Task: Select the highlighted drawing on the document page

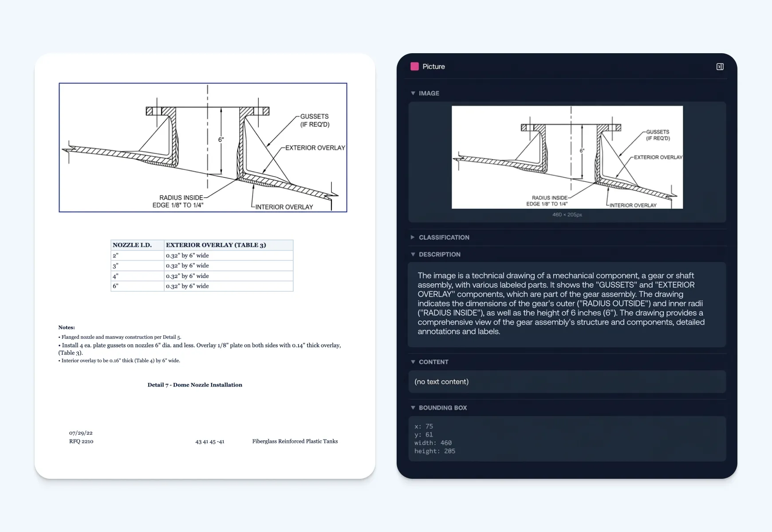Action: click(x=203, y=147)
